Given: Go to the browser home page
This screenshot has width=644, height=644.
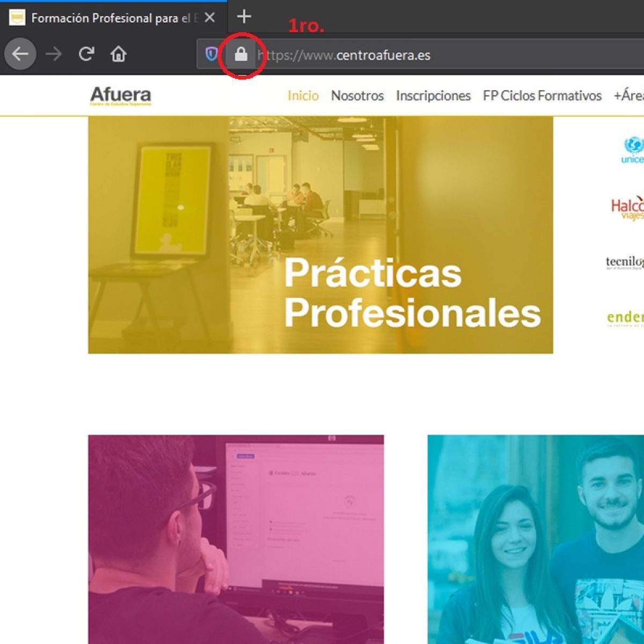Looking at the screenshot, I should (x=118, y=54).
